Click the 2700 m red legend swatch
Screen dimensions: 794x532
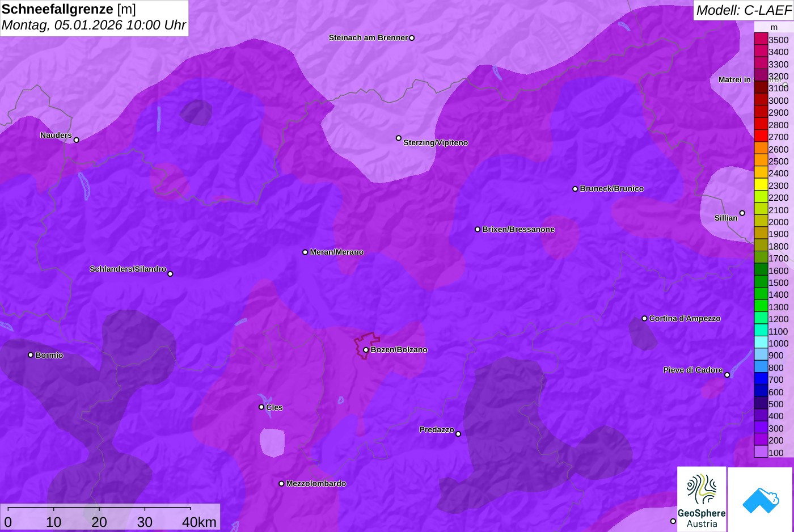coord(761,136)
